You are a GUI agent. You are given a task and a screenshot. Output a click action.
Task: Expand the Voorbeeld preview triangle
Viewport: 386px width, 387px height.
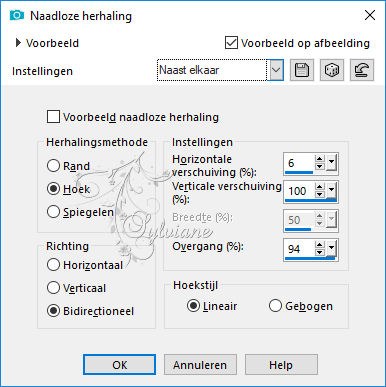(x=18, y=43)
